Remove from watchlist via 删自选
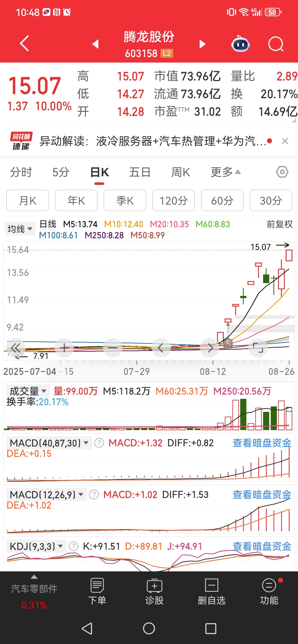 (211, 592)
